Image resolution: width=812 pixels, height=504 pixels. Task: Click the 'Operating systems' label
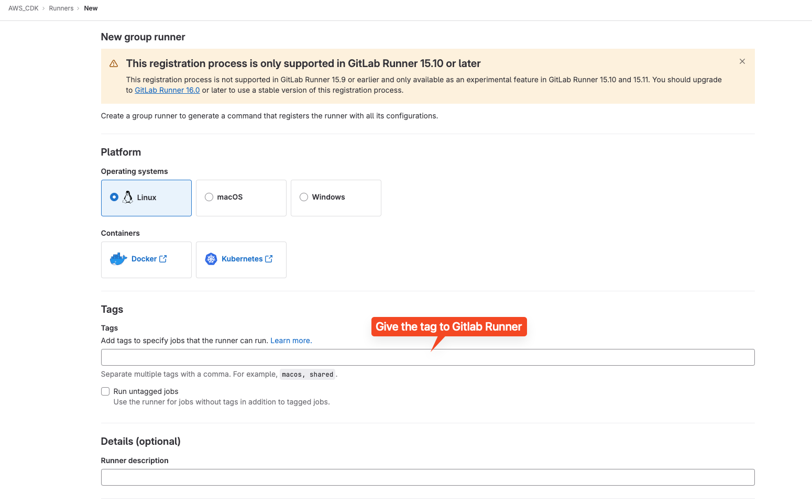click(135, 171)
